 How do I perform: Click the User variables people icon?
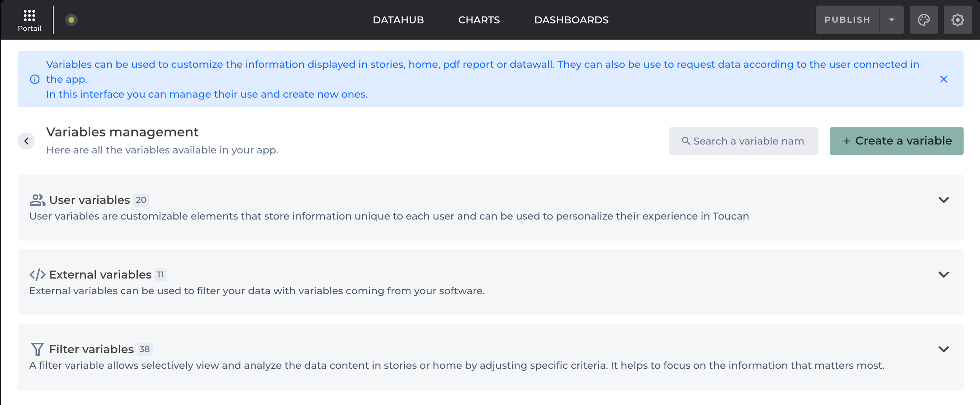point(37,200)
